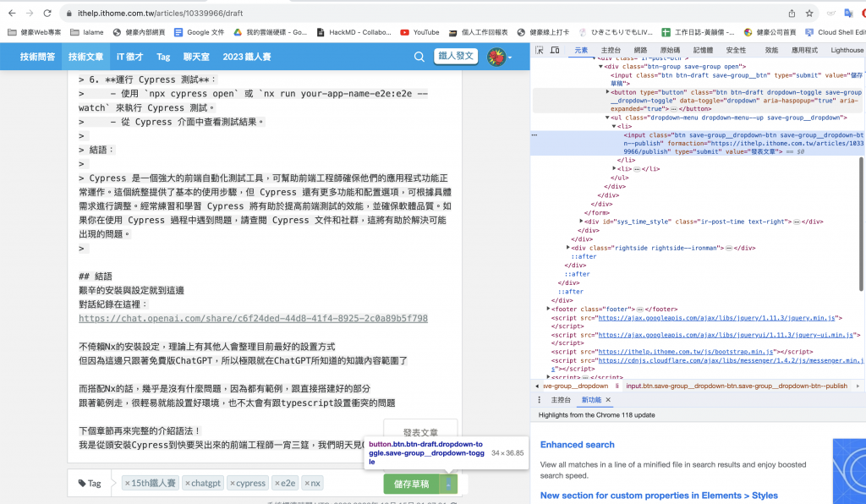Viewport: 866px width, 504px height.
Task: Open the chat.openai.com share link
Action: pos(253,319)
